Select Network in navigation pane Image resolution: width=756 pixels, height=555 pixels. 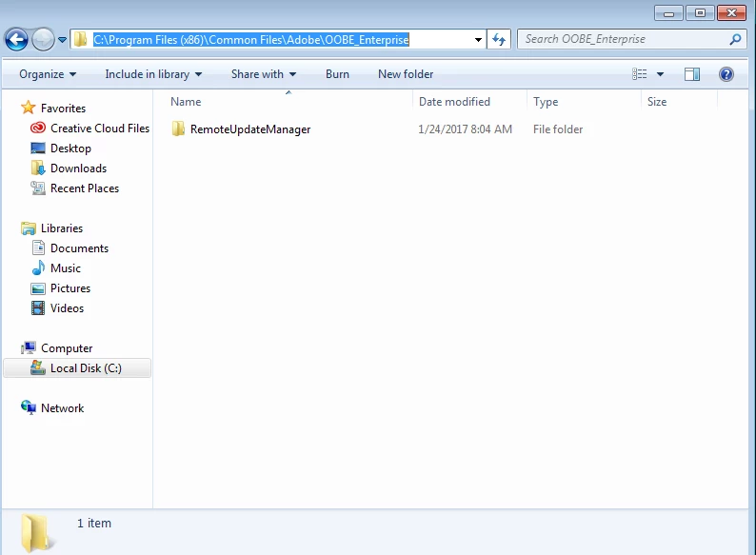[x=62, y=408]
